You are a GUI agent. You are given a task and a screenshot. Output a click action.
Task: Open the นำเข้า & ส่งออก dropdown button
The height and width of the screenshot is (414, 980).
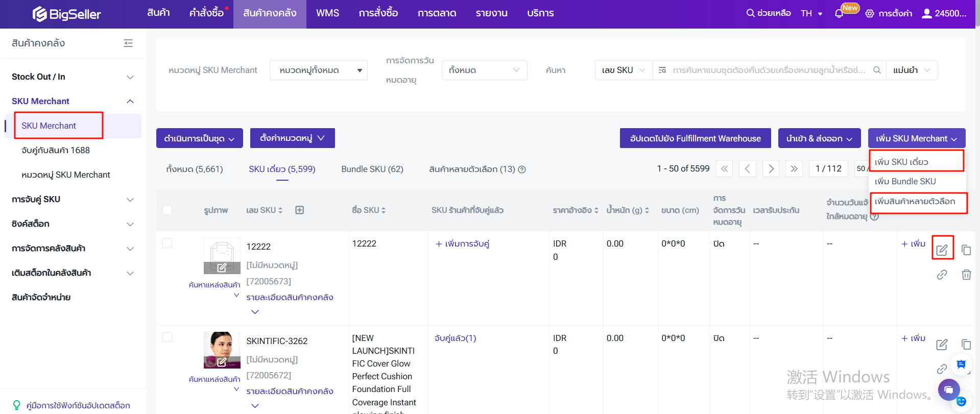(x=819, y=138)
